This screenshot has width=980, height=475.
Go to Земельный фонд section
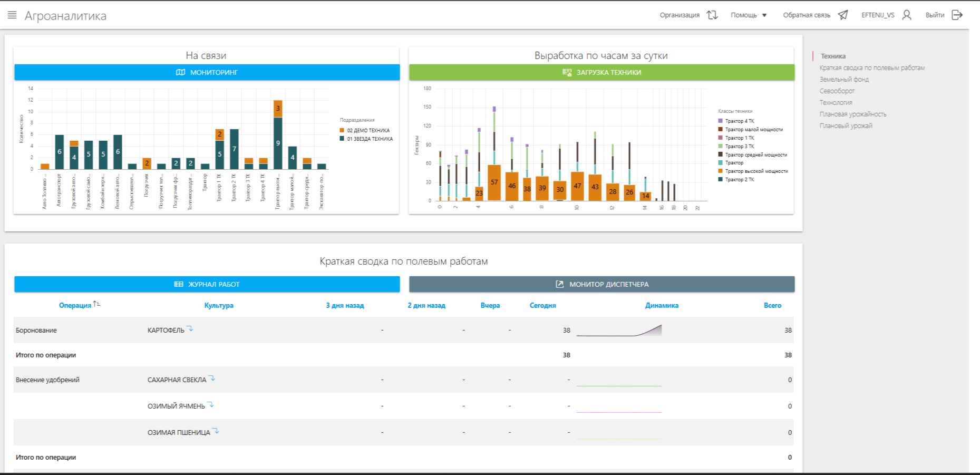844,80
